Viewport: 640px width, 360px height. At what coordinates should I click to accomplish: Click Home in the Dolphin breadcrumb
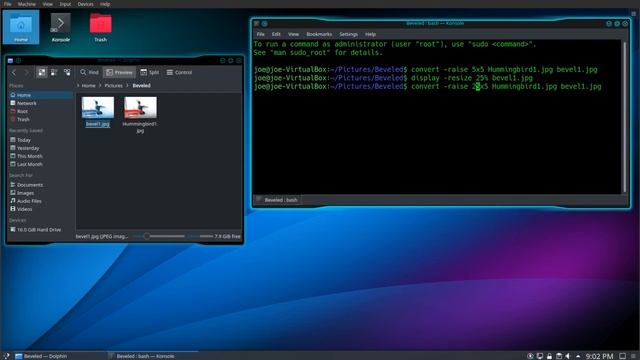pyautogui.click(x=89, y=86)
